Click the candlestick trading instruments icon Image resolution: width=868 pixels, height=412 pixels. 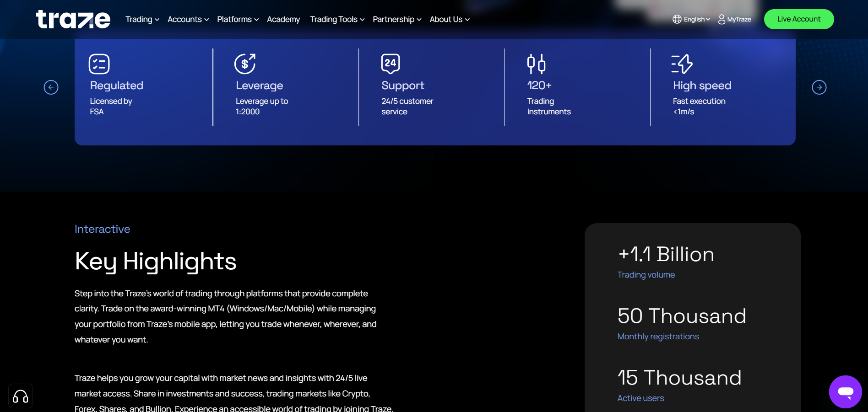pos(536,64)
